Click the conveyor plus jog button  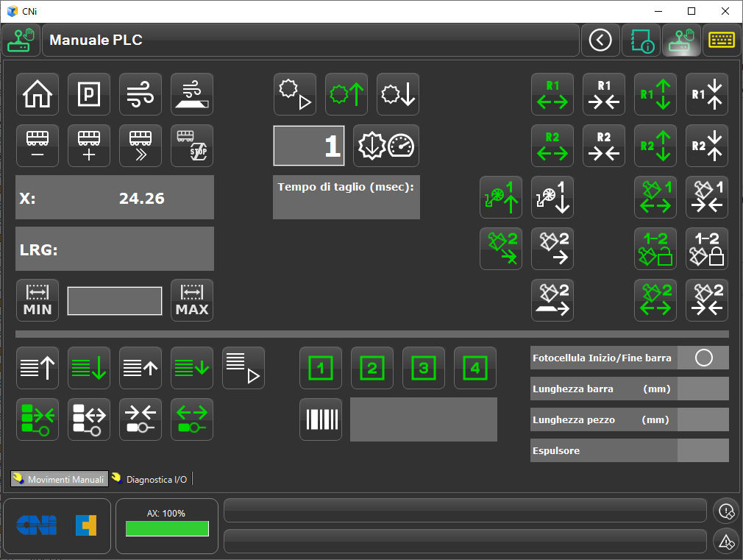click(89, 146)
